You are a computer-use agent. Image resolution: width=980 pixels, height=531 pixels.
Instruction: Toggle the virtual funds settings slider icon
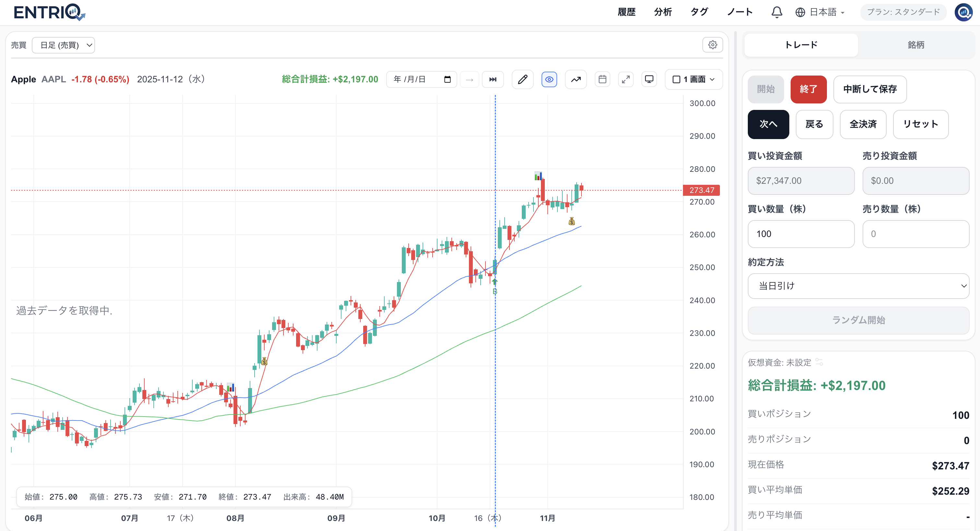(x=819, y=362)
